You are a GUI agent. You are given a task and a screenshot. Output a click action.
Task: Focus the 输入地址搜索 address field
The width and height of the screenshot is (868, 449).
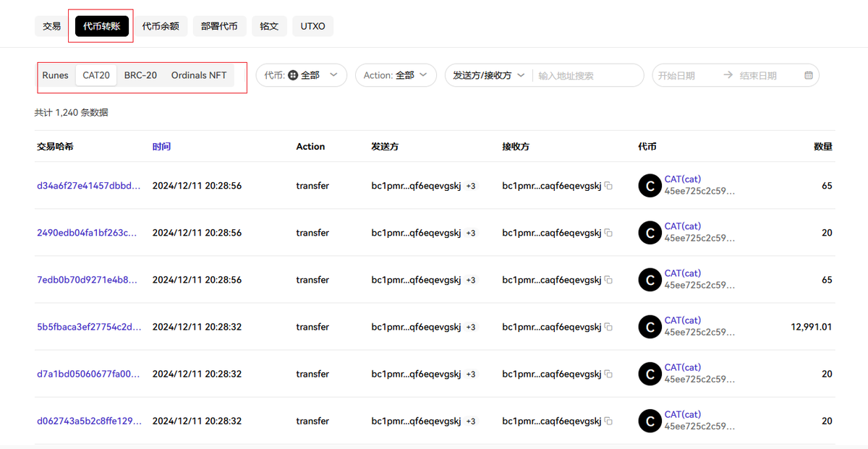[x=587, y=75]
